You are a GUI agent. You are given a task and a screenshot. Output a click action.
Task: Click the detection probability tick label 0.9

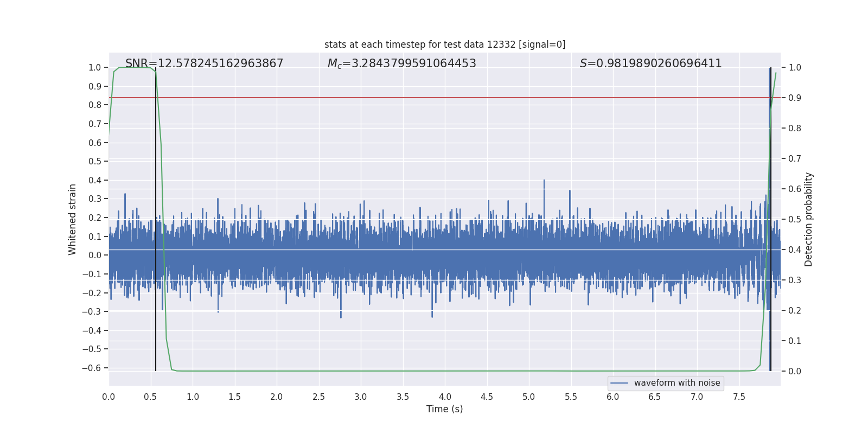795,98
